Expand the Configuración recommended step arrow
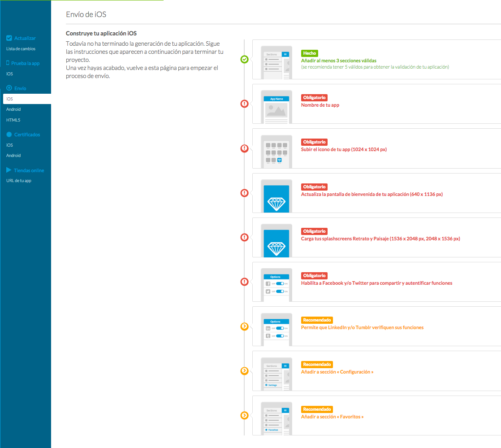Image resolution: width=501 pixels, height=448 pixels. pos(244,371)
